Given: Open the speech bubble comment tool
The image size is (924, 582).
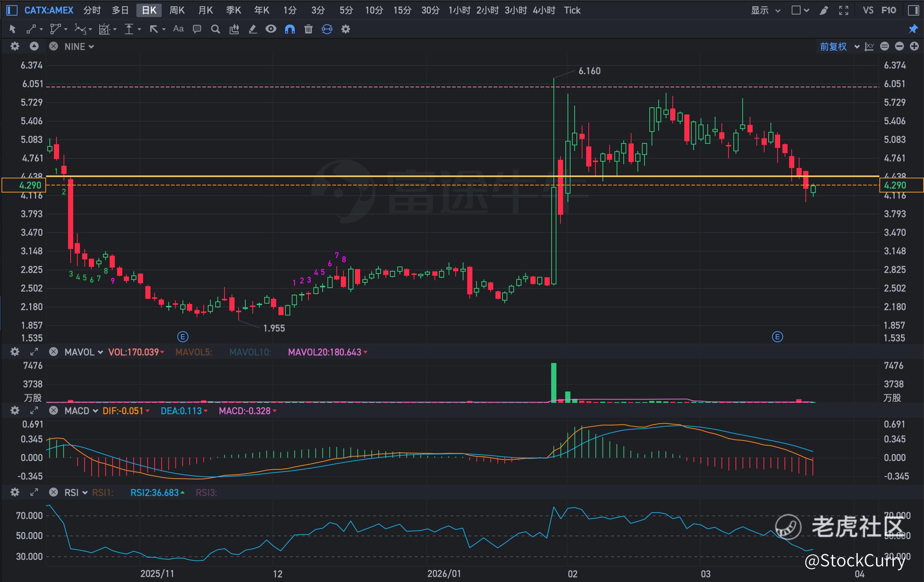Looking at the screenshot, I should [x=197, y=29].
